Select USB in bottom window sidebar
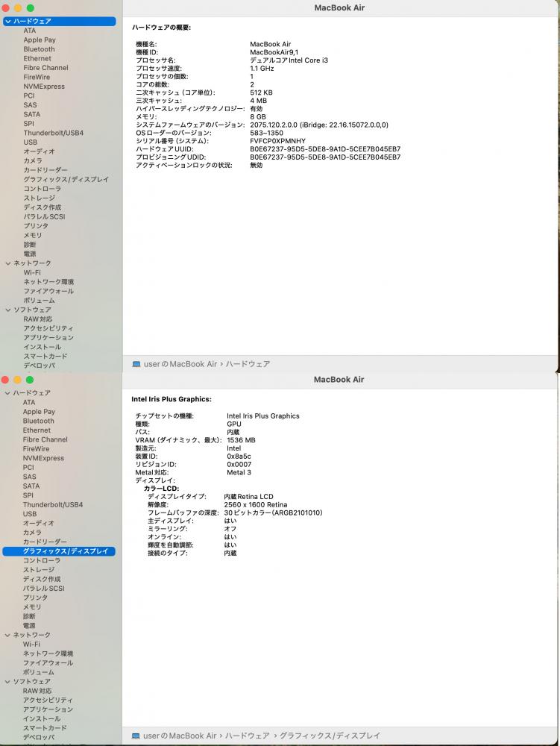The width and height of the screenshot is (560, 746). click(x=30, y=514)
